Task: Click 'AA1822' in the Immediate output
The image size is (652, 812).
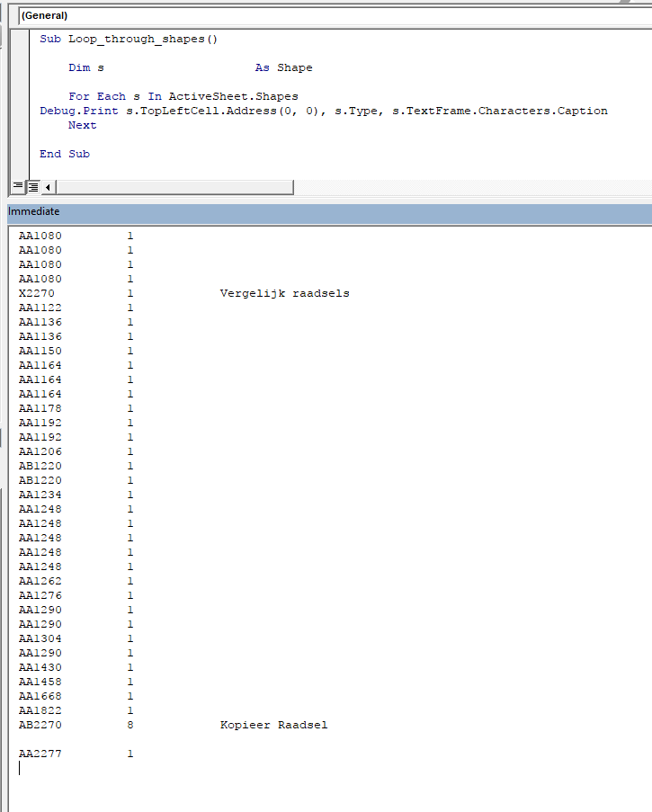Action: tap(40, 710)
